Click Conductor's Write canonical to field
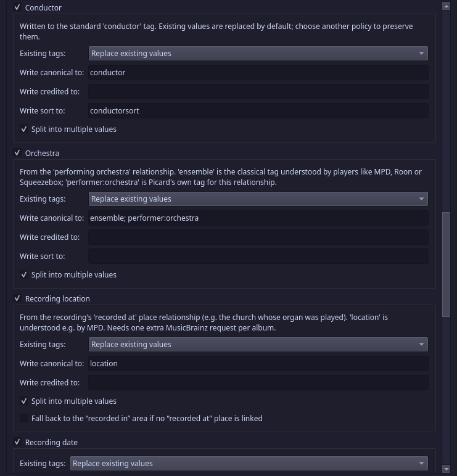This screenshot has width=457, height=476. coord(258,73)
